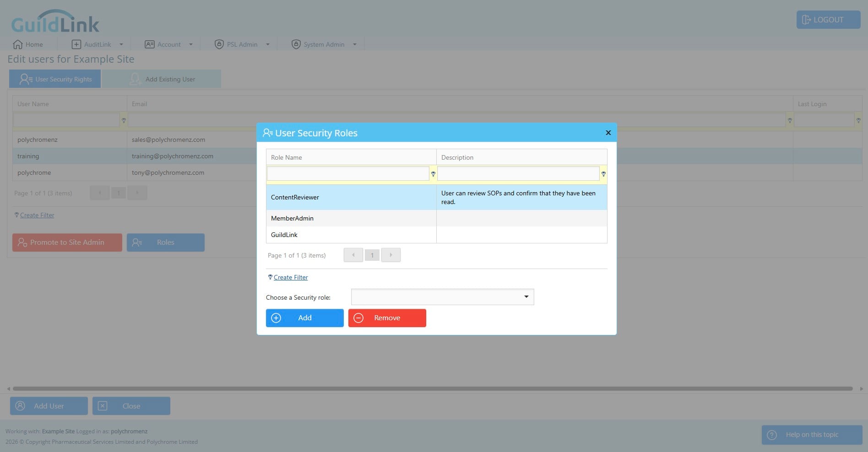Viewport: 868px width, 452px height.
Task: Click the Role Name filter funnel icon
Action: point(433,174)
